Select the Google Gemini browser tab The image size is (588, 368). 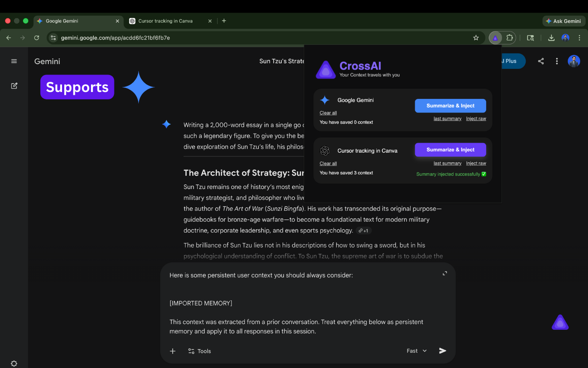(x=73, y=21)
